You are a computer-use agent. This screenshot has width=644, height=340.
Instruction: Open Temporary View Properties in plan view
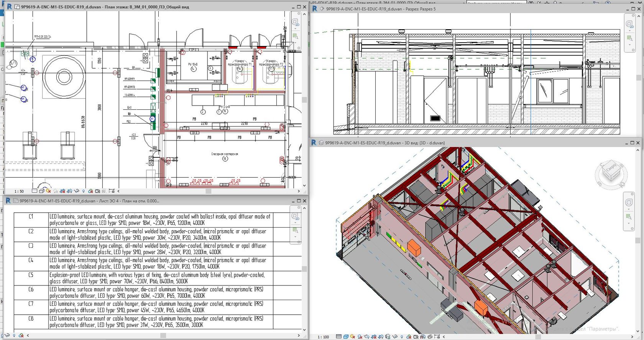pos(97,191)
